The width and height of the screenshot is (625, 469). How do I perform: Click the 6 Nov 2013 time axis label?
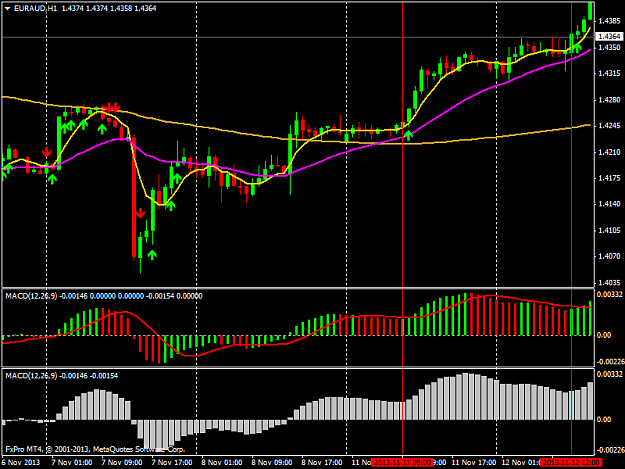point(21,463)
